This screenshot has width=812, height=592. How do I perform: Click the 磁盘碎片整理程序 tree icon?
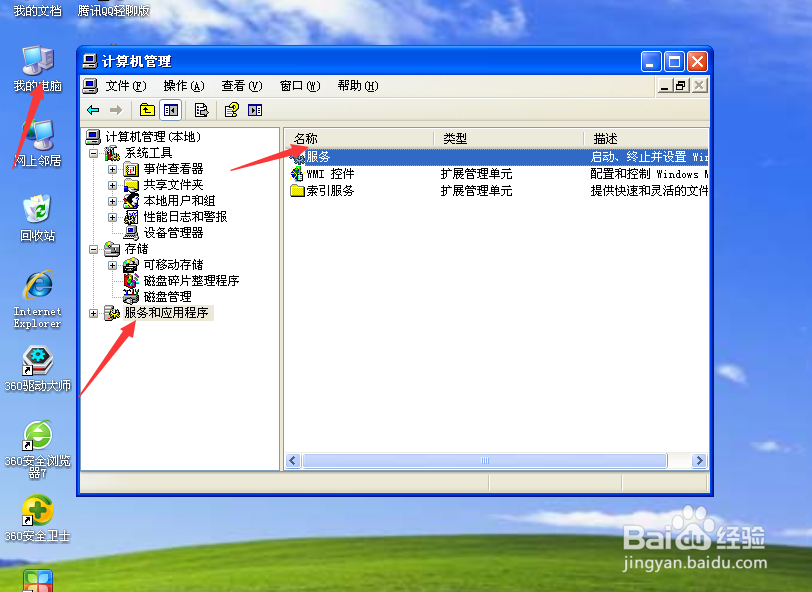click(131, 281)
